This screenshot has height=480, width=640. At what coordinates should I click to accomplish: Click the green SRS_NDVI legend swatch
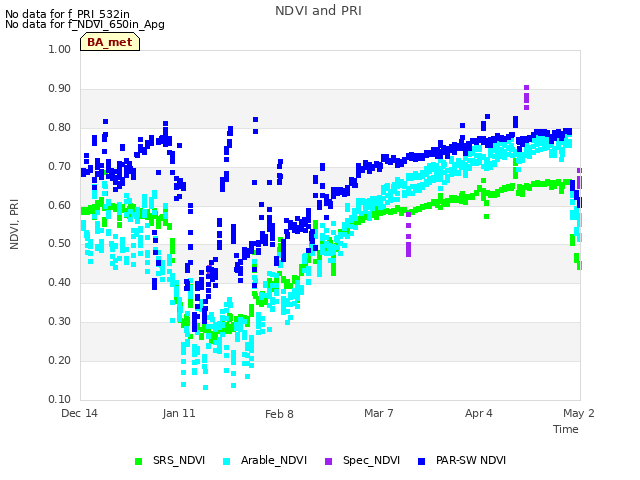(x=138, y=461)
